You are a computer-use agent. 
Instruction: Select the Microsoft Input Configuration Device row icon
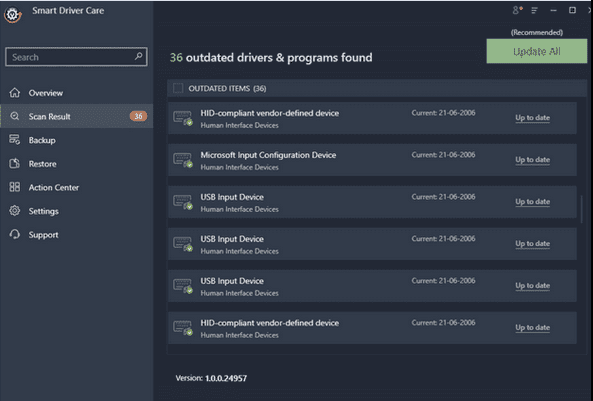(x=183, y=160)
